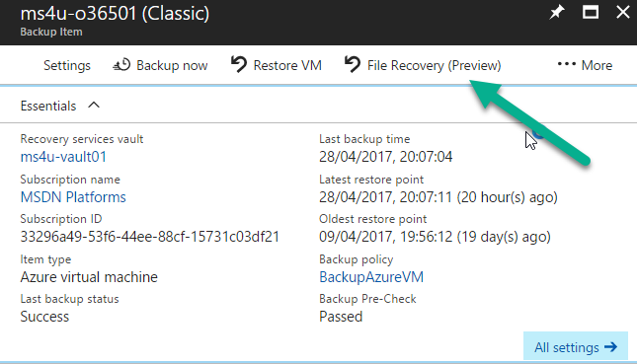637x364 pixels.
Task: Click the Backup now clock icon
Action: point(121,65)
